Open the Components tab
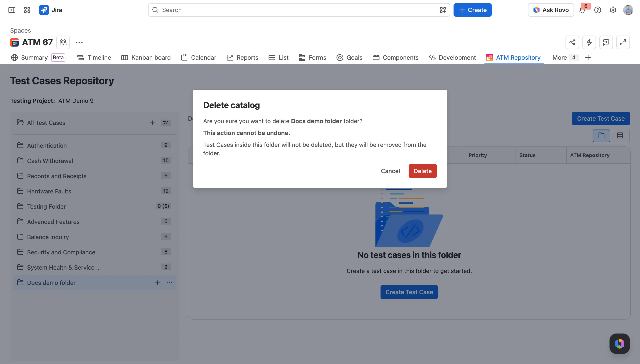 click(396, 58)
